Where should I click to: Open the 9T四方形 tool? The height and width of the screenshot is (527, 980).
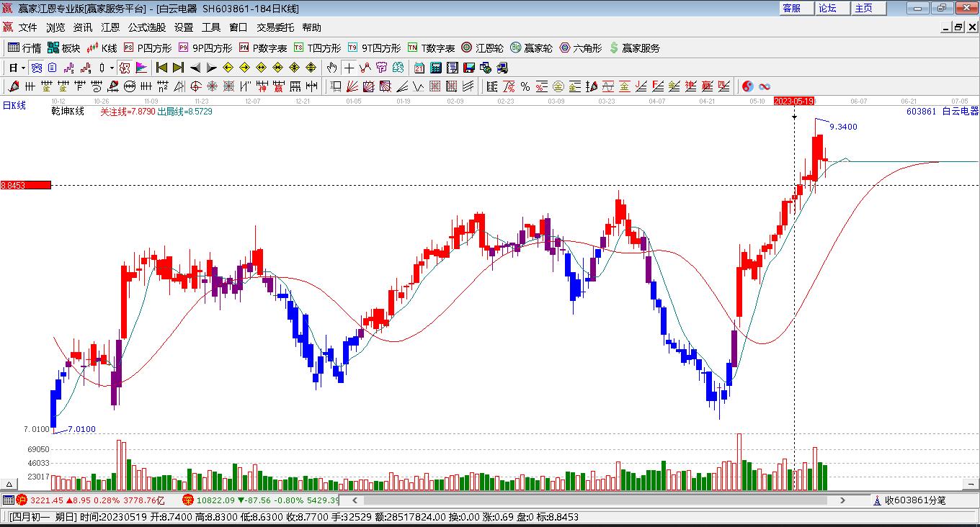tap(373, 48)
